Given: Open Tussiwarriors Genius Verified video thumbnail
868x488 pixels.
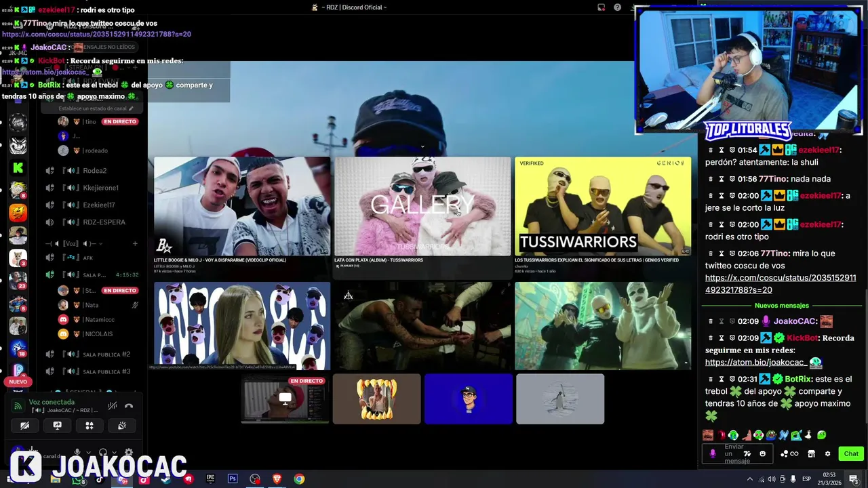Looking at the screenshot, I should (x=603, y=207).
